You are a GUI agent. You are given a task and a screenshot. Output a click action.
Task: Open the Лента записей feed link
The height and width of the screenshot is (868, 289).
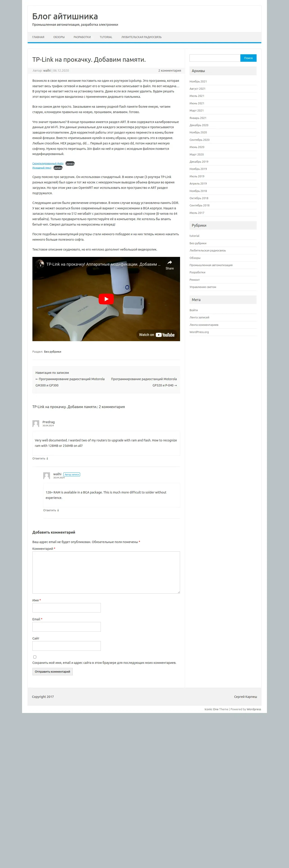(x=199, y=318)
